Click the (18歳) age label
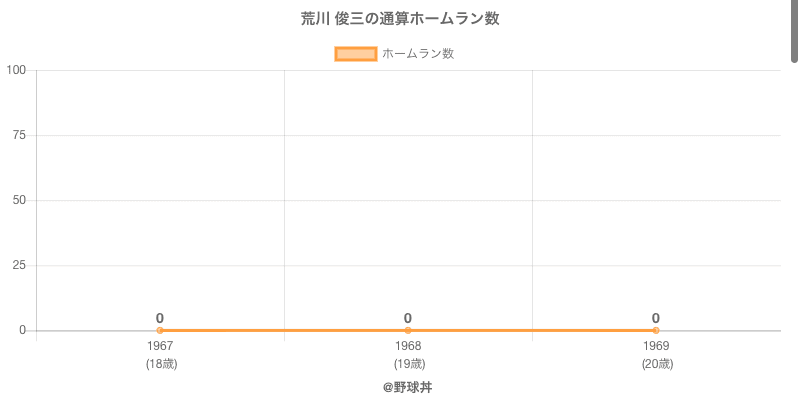 (x=160, y=364)
